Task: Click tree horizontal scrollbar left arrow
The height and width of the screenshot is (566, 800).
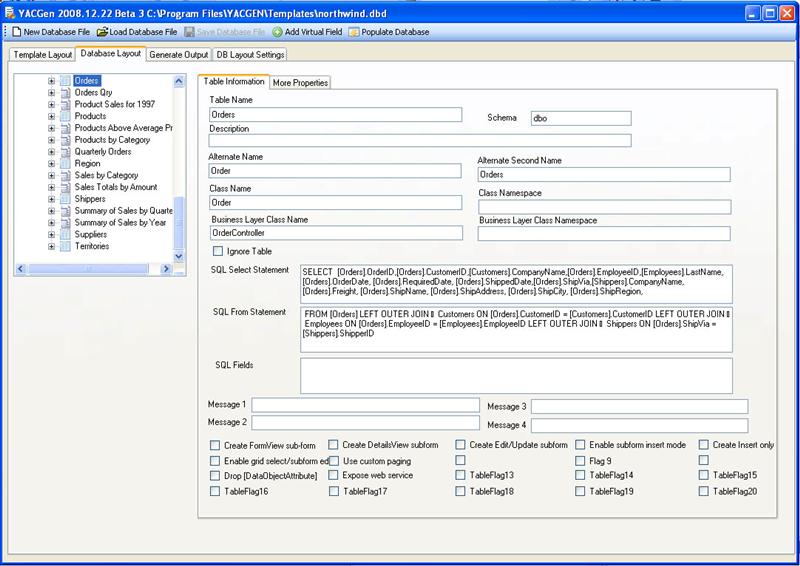Action: click(x=20, y=269)
